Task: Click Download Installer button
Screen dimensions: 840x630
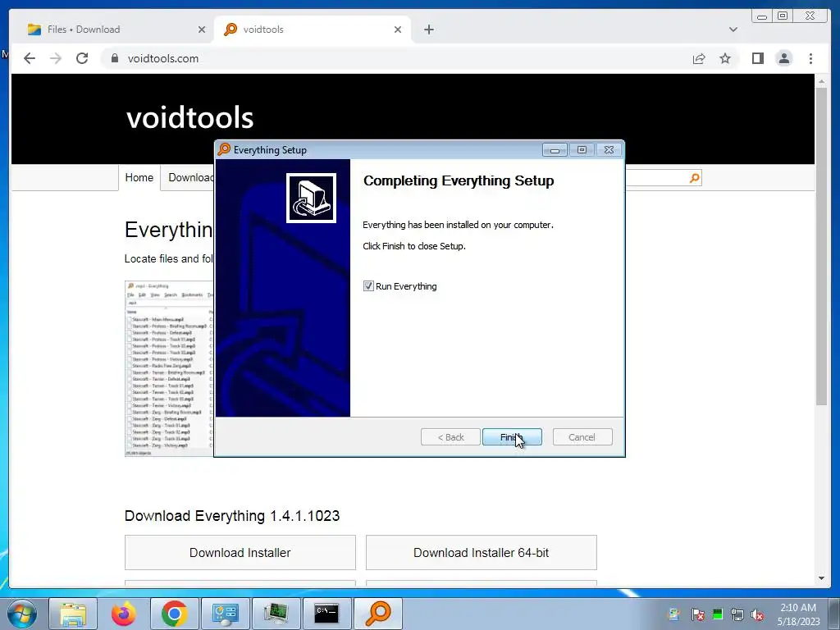Action: click(x=240, y=552)
